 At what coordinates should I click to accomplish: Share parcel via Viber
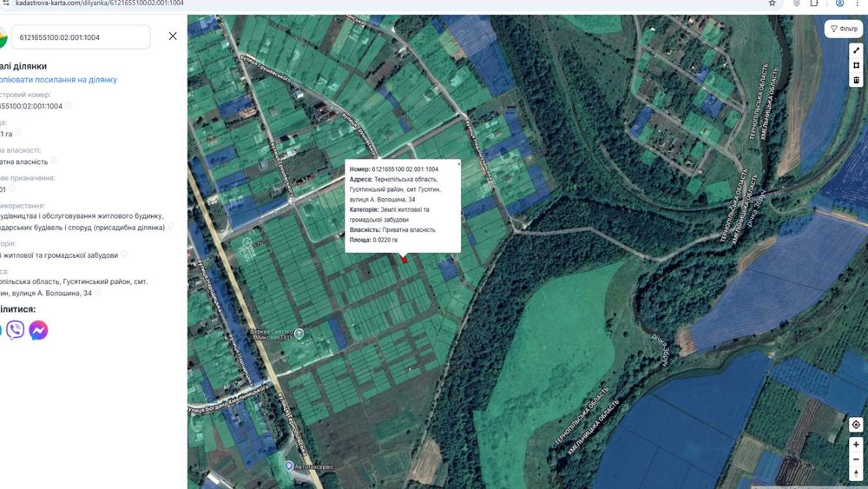(x=16, y=330)
